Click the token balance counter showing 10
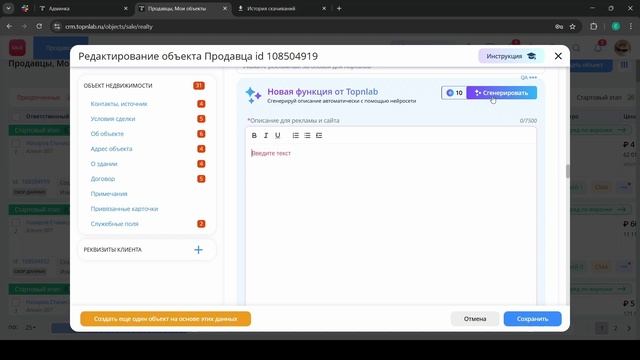The width and height of the screenshot is (640, 360). click(454, 93)
